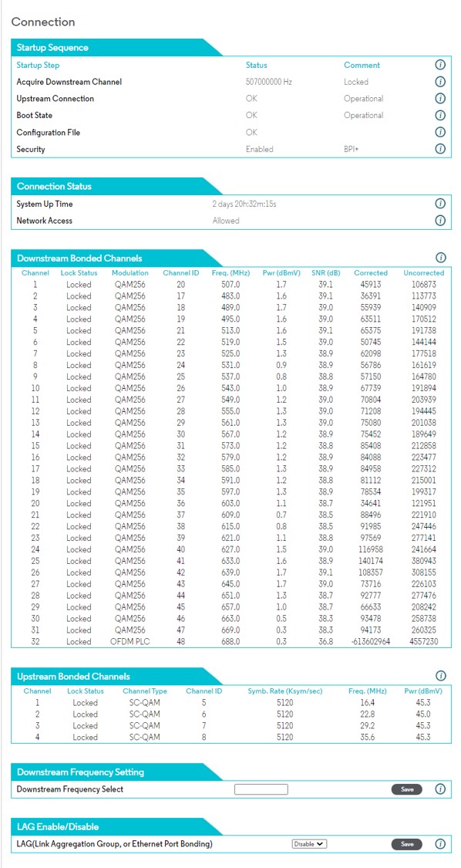The height and width of the screenshot is (868, 461).
Task: Show info for System Up Time
Action: tap(440, 204)
